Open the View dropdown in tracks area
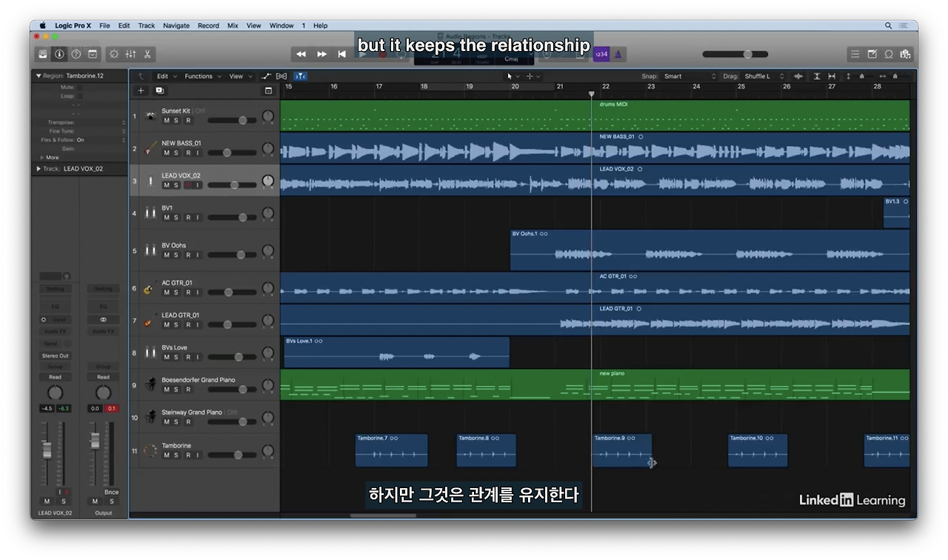This screenshot has width=948, height=560. click(239, 76)
